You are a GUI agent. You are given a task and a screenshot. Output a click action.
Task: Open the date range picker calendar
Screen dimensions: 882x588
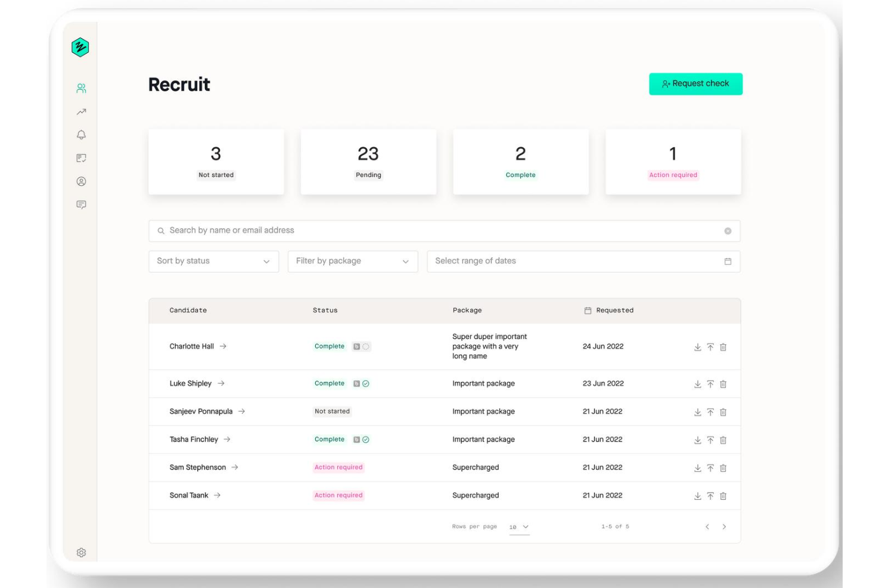point(727,261)
